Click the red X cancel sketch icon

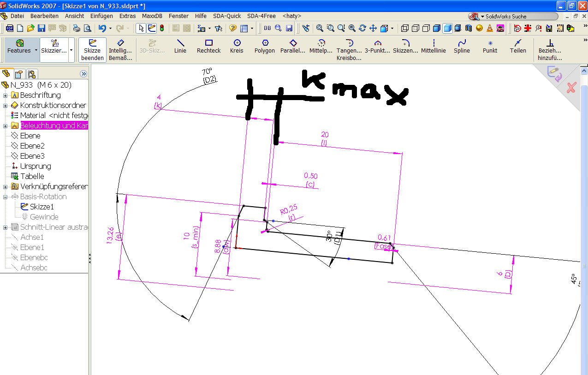click(x=571, y=88)
